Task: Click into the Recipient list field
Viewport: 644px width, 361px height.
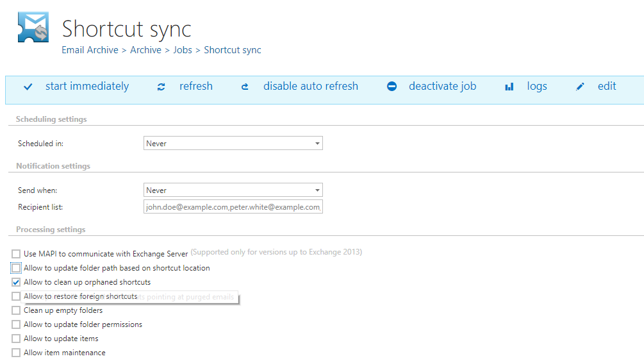Action: tap(233, 207)
